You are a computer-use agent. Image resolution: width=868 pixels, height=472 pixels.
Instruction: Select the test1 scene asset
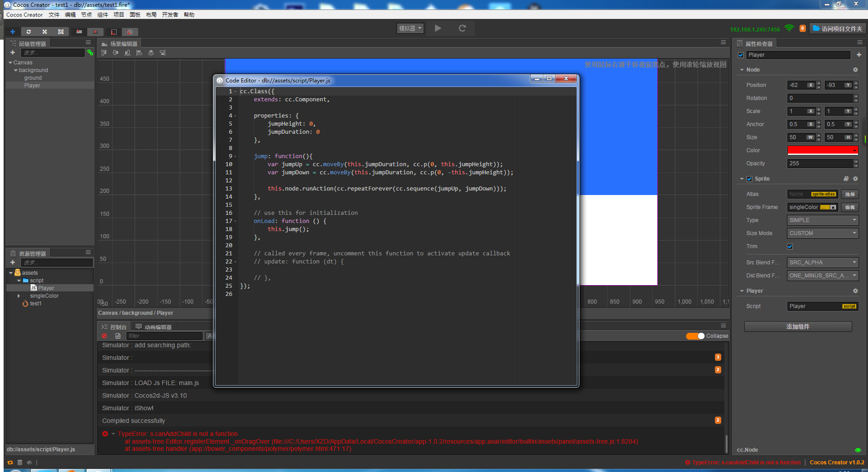pos(36,304)
